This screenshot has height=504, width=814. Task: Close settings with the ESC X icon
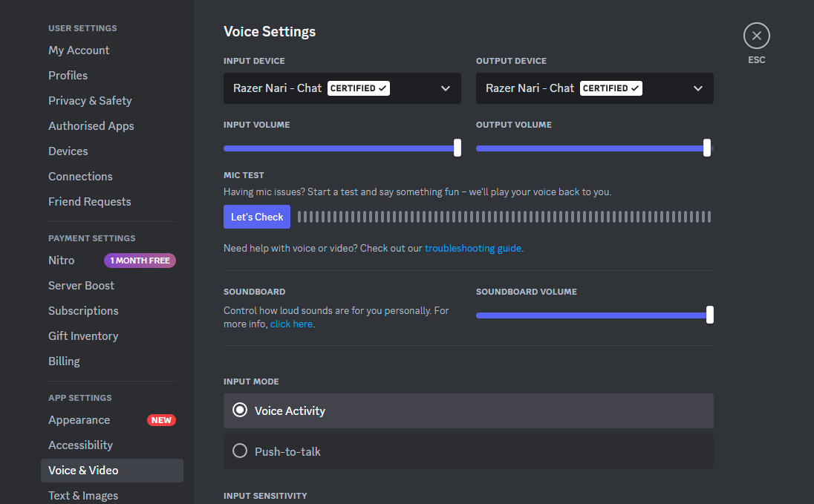(756, 36)
